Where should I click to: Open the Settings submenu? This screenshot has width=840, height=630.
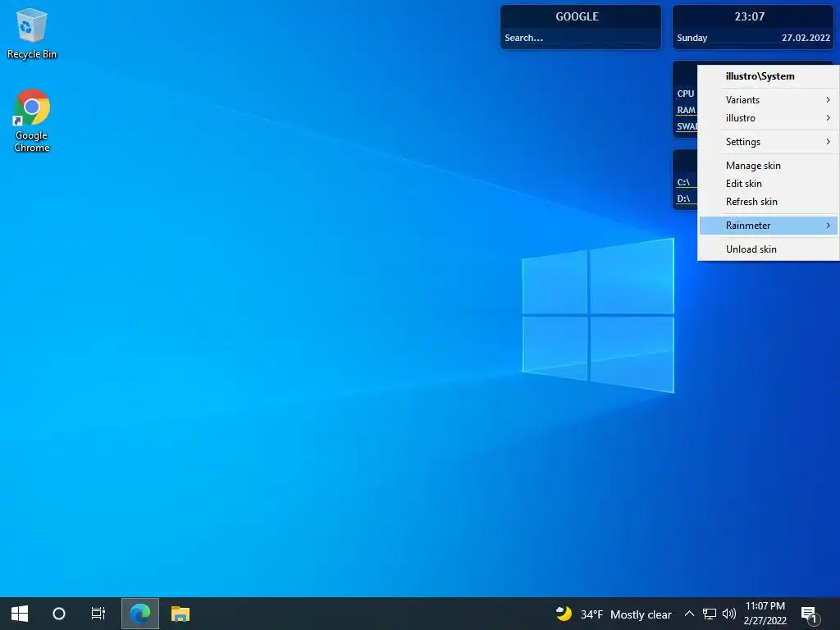[768, 141]
